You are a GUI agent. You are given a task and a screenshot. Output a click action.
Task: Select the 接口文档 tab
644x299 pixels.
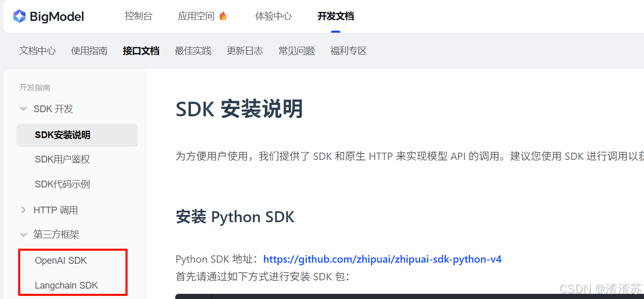(141, 51)
